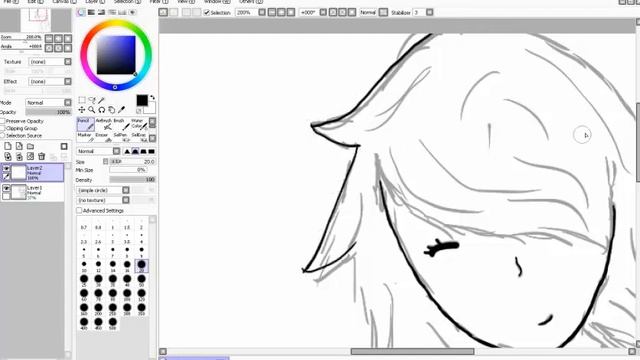Choose the SelEras tool
This screenshot has height=360, width=640.
[x=139, y=137]
